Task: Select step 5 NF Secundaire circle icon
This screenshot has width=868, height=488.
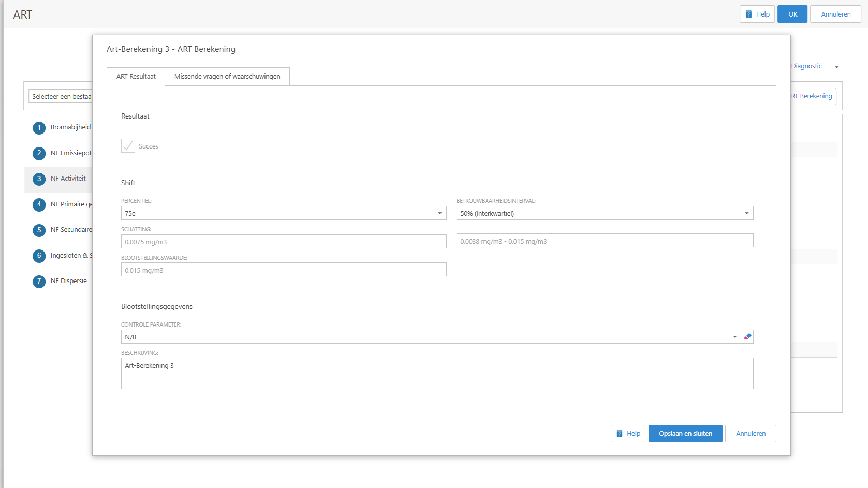Action: click(39, 230)
